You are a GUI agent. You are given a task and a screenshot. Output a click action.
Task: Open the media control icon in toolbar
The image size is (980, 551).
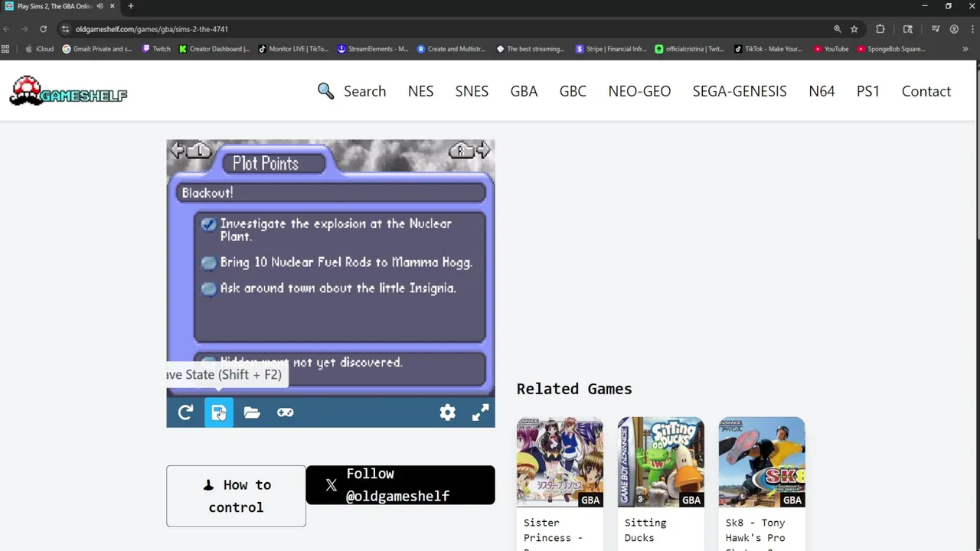(936, 29)
